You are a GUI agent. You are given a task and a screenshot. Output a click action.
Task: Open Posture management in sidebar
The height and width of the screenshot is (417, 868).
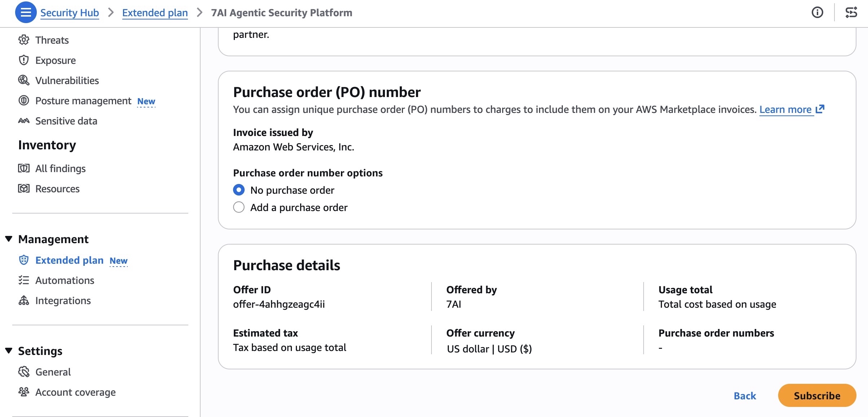point(83,101)
